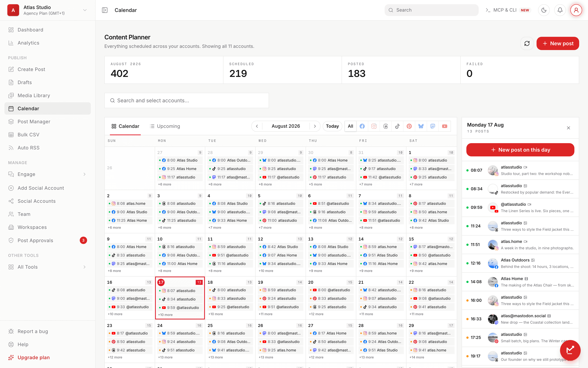Image resolution: width=588 pixels, height=368 pixels.
Task: Collapse the sidebar with the panel icon
Action: coord(105,10)
